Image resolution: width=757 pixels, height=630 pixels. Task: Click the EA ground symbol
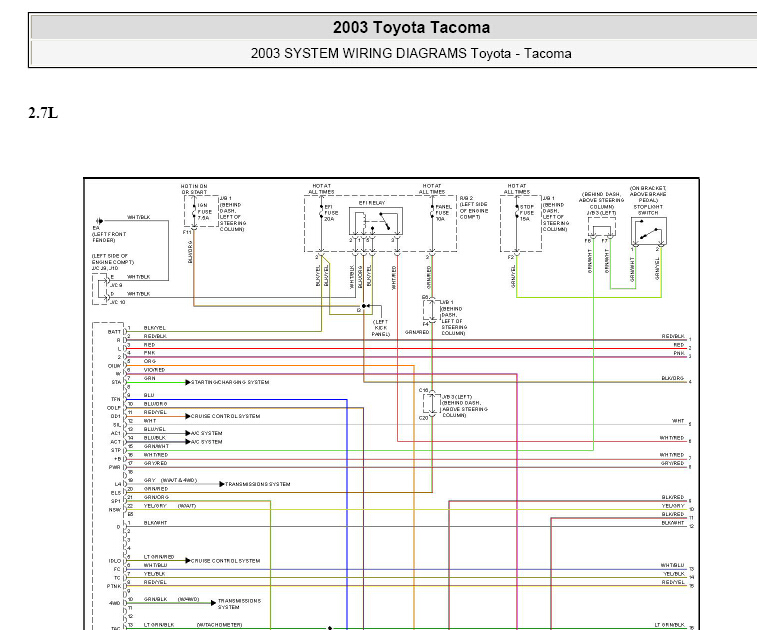pyautogui.click(x=98, y=221)
